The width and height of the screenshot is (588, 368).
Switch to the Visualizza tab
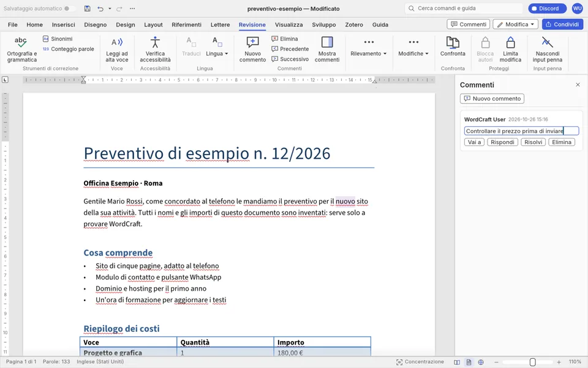coord(288,25)
